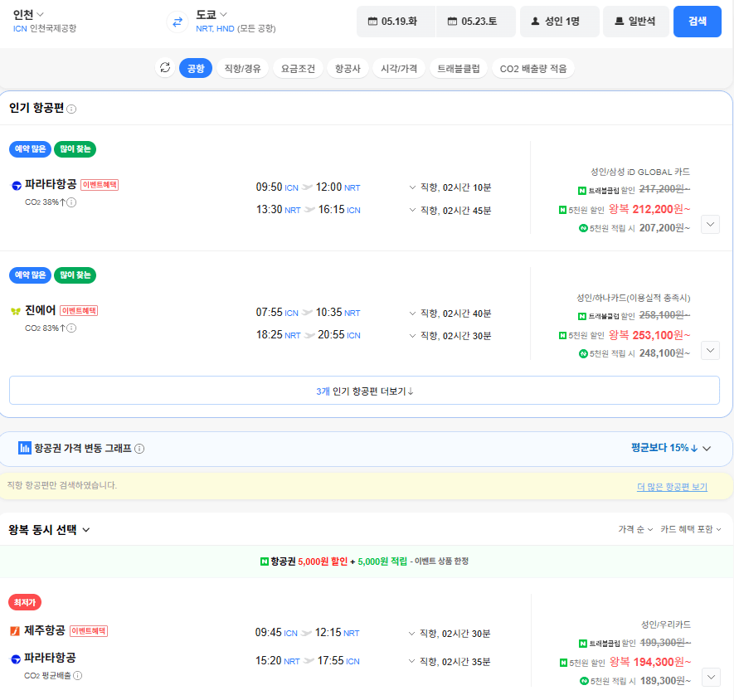Toggle off the active 공항 filter chip

click(x=195, y=67)
